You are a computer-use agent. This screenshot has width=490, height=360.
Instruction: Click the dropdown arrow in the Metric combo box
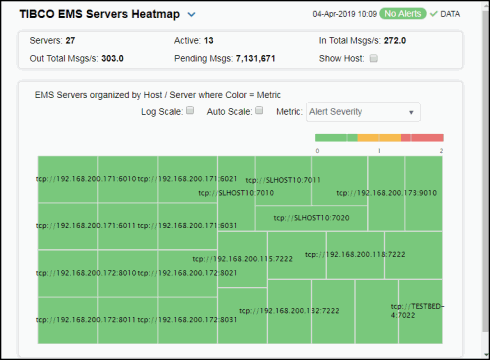411,112
